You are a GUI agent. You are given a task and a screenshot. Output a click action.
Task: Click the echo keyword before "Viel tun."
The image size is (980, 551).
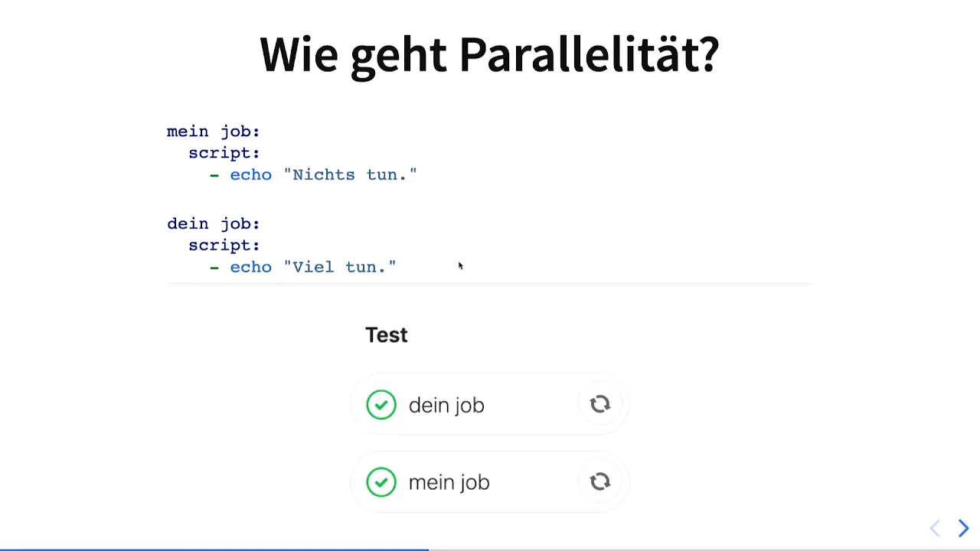click(251, 266)
